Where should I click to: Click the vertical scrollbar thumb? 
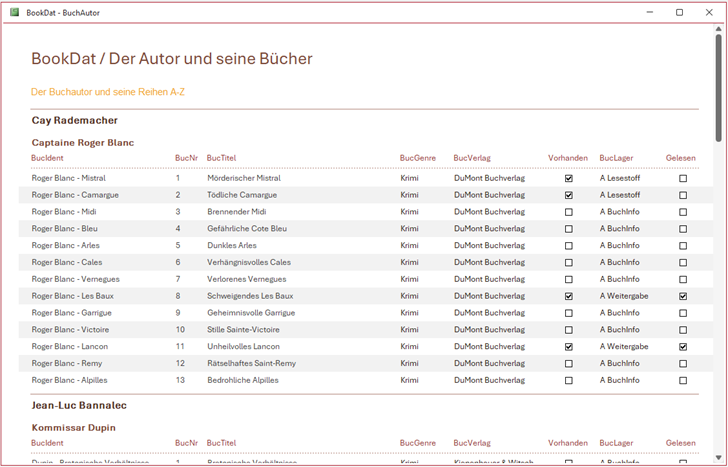(718, 90)
